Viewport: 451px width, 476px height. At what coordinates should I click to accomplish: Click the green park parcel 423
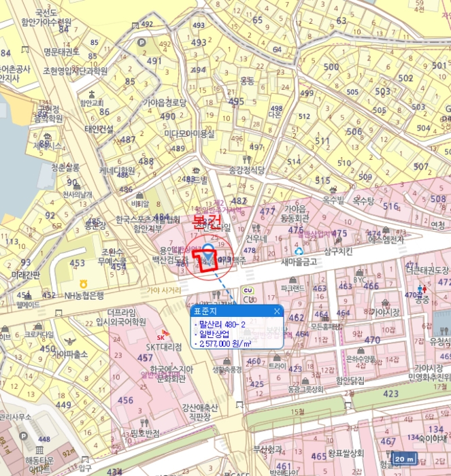click(391, 393)
